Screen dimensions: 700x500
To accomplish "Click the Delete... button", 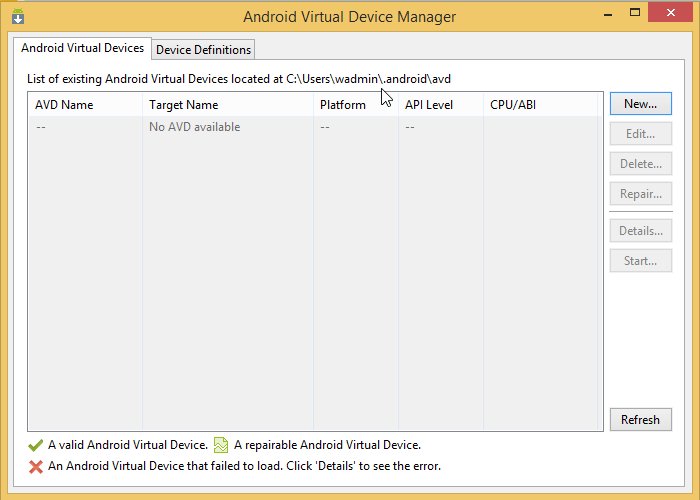I will pos(641,164).
